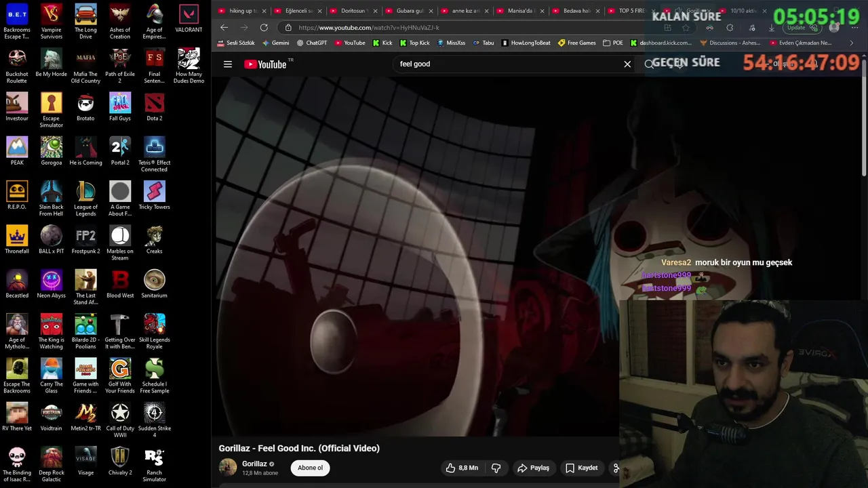The image size is (868, 488).
Task: Like the video, 8,8 Mn
Action: pyautogui.click(x=461, y=468)
